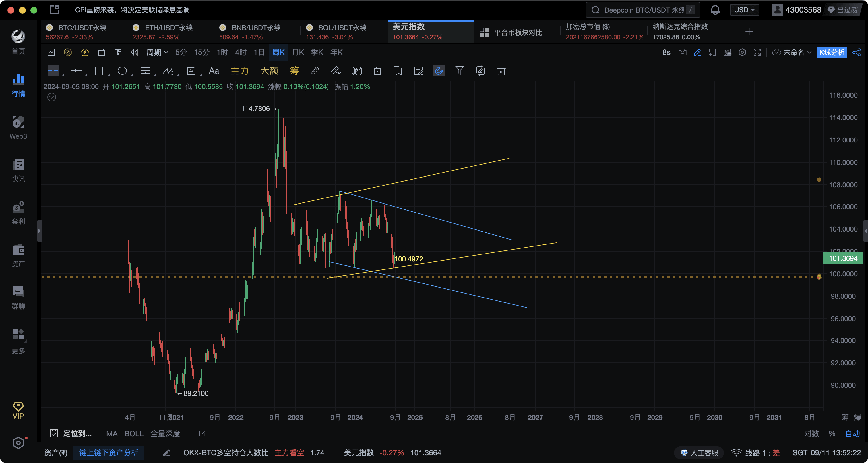868x463 pixels.
Task: Toggle the magnet snap mode tool
Action: 439,70
